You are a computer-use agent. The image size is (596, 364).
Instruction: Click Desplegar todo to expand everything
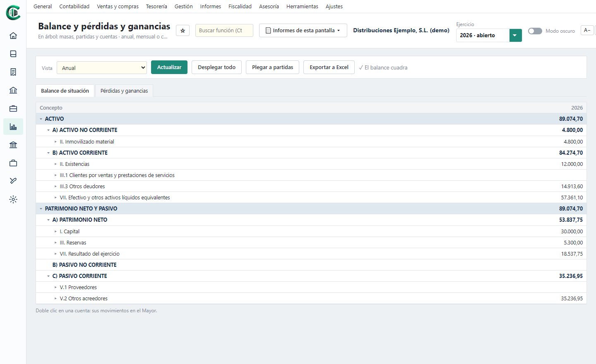(x=216, y=67)
